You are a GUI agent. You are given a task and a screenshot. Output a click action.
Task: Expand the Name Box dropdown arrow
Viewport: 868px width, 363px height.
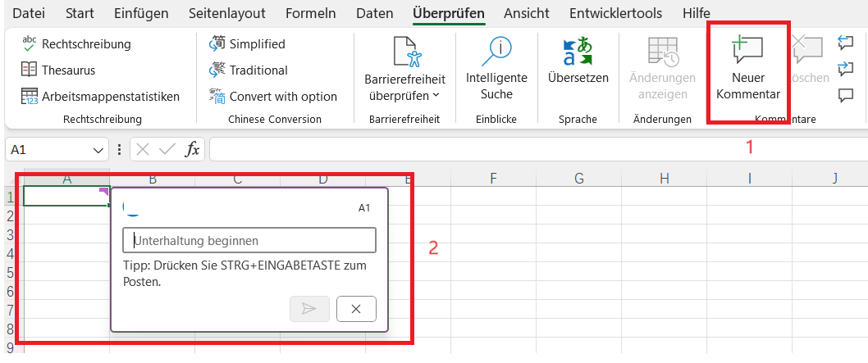coord(98,150)
